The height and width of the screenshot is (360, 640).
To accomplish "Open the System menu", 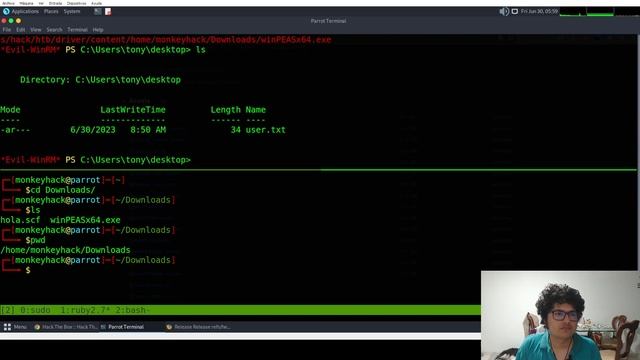I will [72, 11].
